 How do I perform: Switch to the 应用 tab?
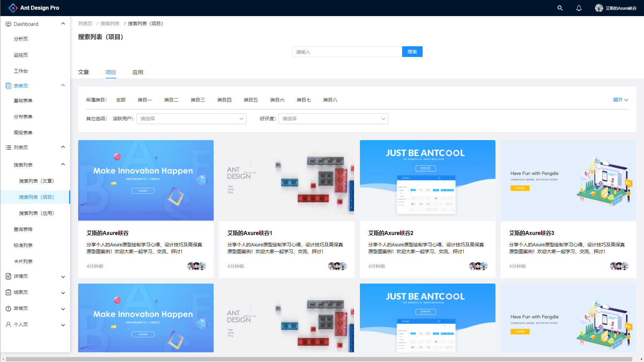(x=138, y=72)
